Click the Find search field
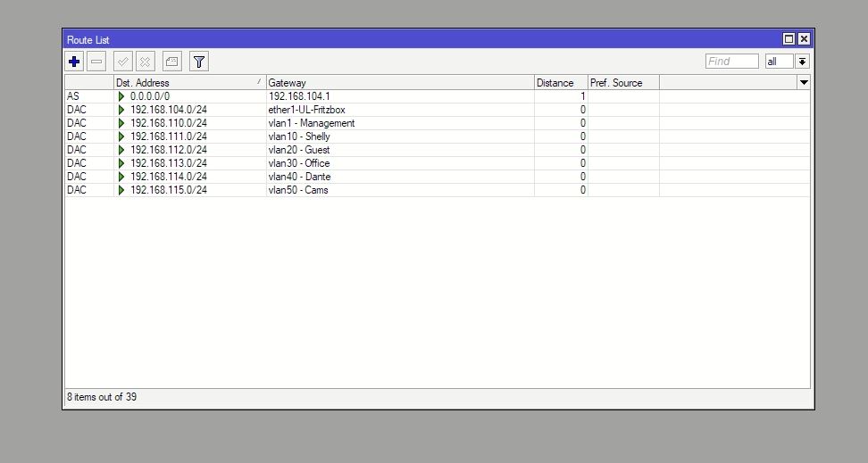The width and height of the screenshot is (868, 463). click(732, 62)
